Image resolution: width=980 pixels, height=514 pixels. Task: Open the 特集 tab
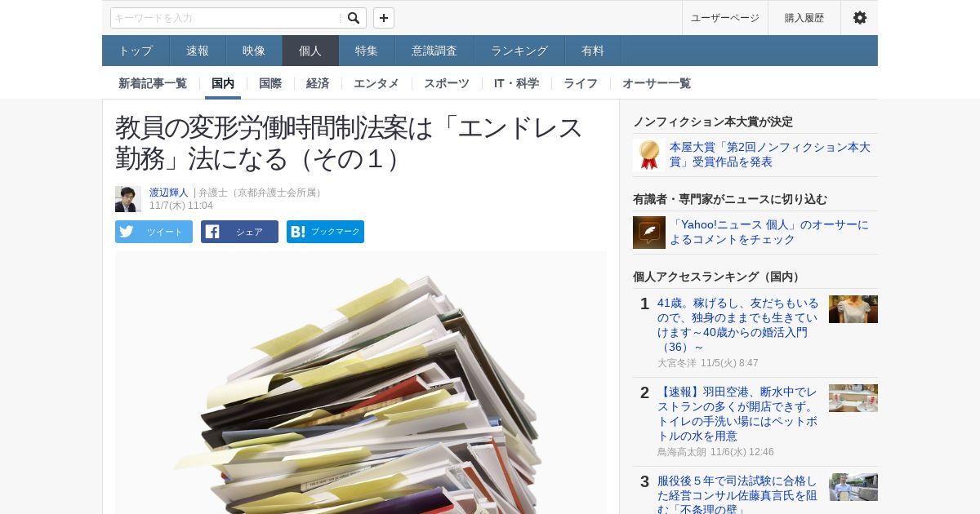coord(367,51)
